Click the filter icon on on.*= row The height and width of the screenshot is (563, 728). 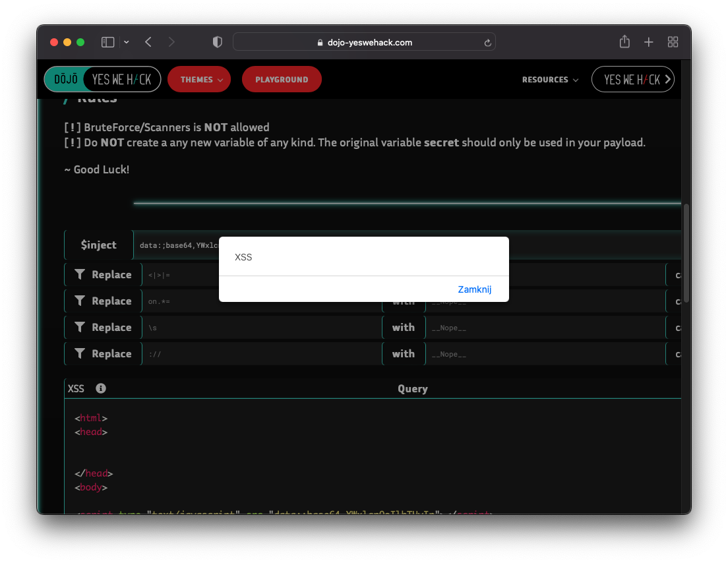click(x=80, y=301)
